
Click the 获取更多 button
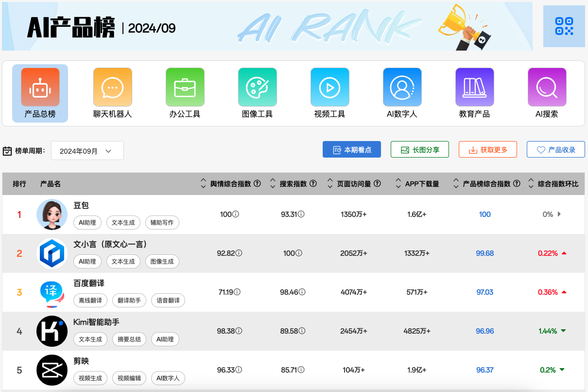pyautogui.click(x=488, y=150)
